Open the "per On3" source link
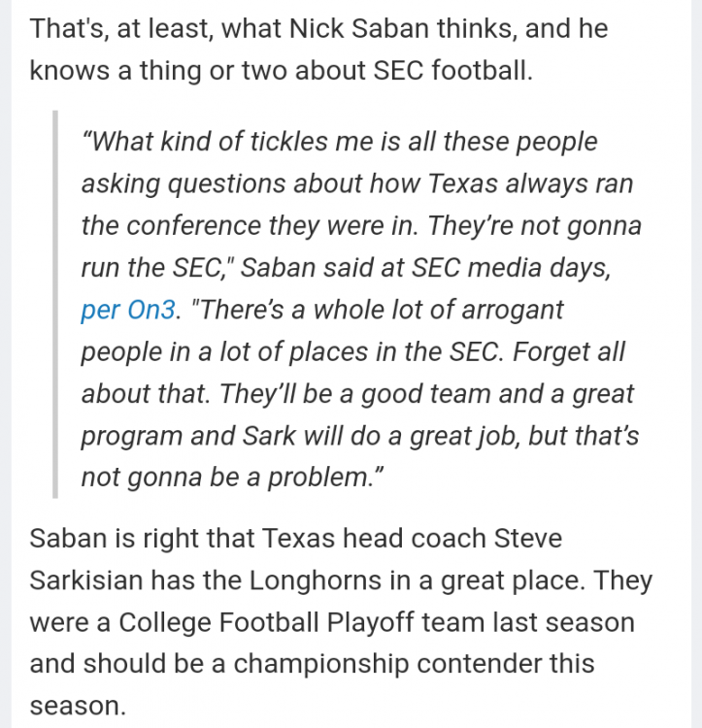Viewport: 702px width, 728px height. (x=128, y=311)
